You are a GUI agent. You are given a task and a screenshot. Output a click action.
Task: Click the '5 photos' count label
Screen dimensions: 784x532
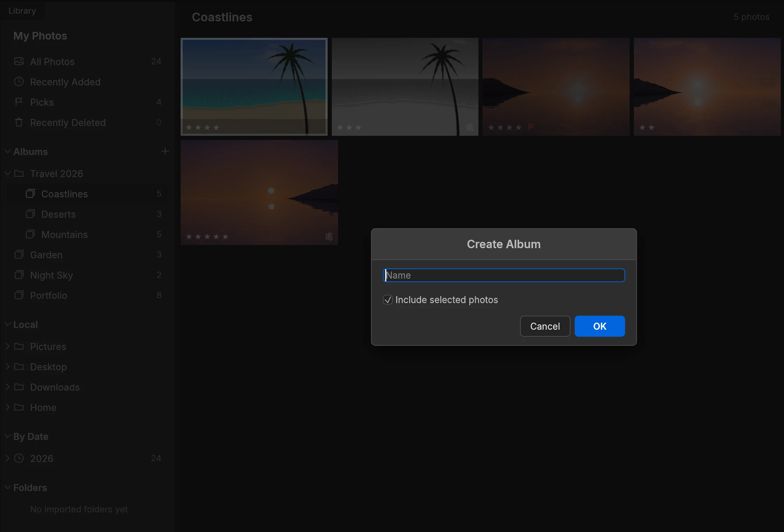pyautogui.click(x=751, y=17)
